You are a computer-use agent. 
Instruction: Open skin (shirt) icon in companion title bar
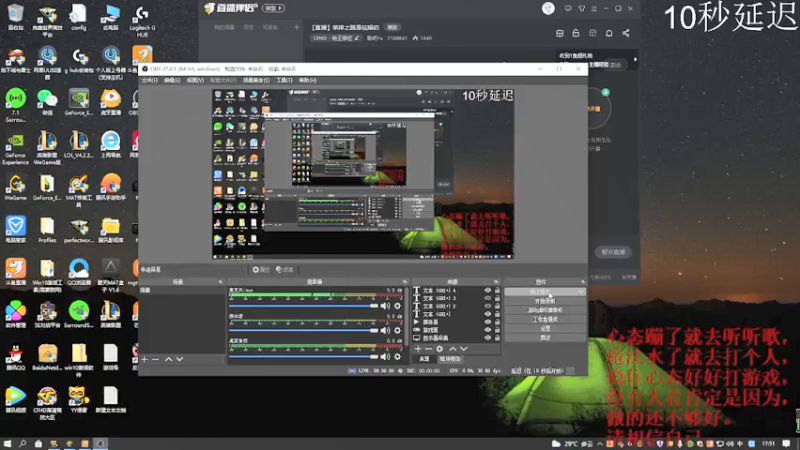pyautogui.click(x=582, y=8)
